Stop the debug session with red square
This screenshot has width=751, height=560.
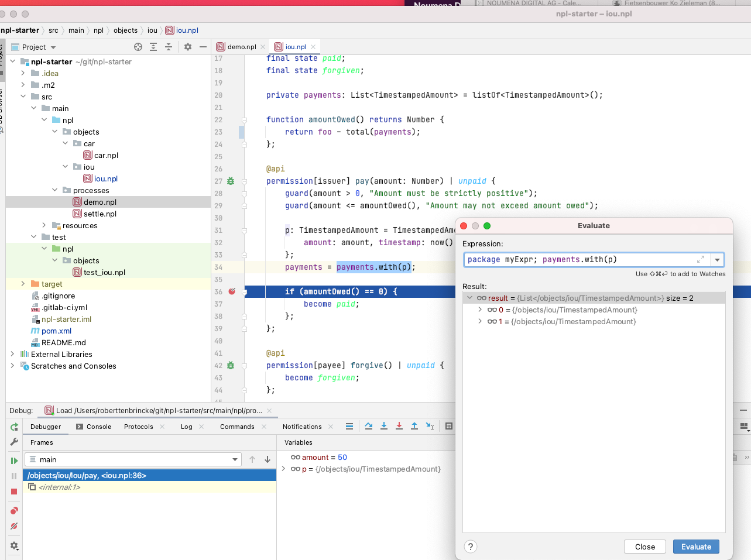click(14, 492)
